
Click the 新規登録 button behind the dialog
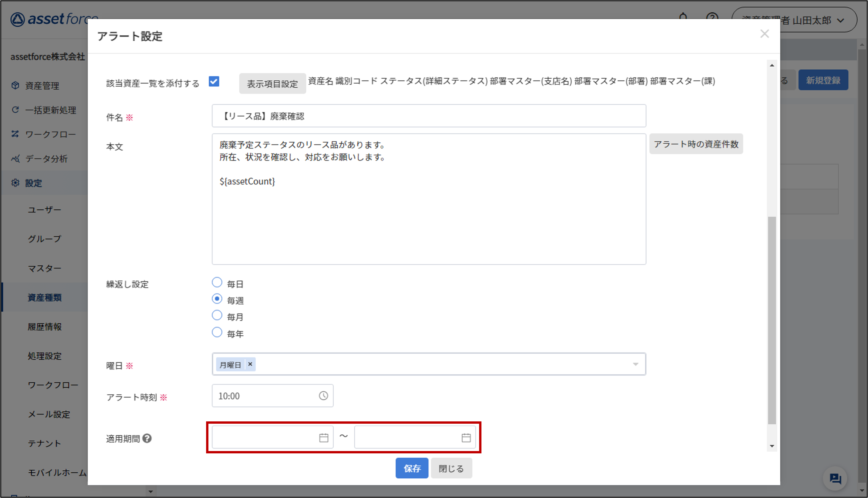click(823, 80)
